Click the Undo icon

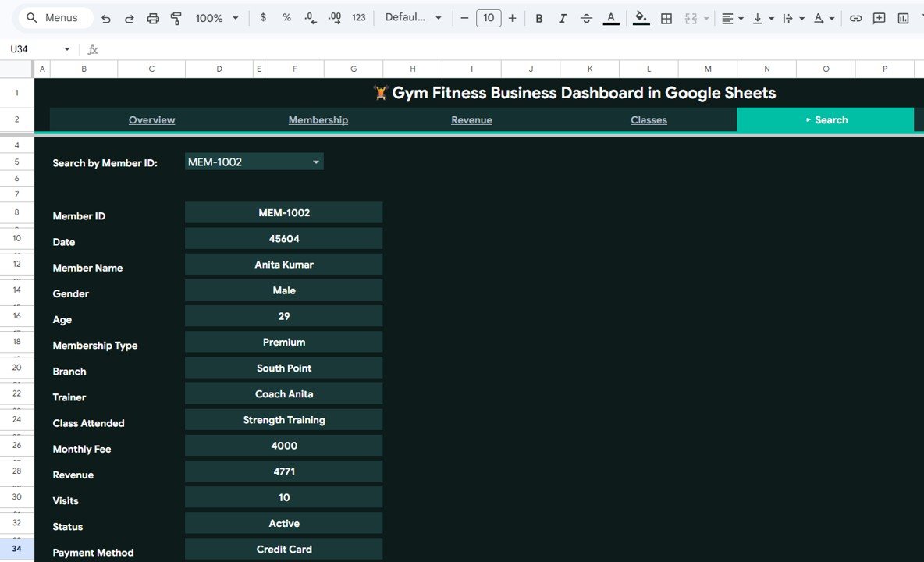(x=106, y=17)
